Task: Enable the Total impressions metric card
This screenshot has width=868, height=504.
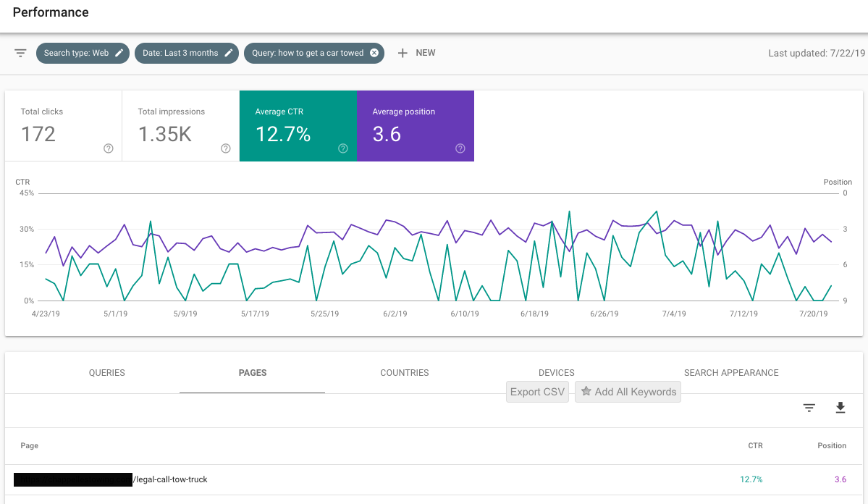Action: pos(180,126)
